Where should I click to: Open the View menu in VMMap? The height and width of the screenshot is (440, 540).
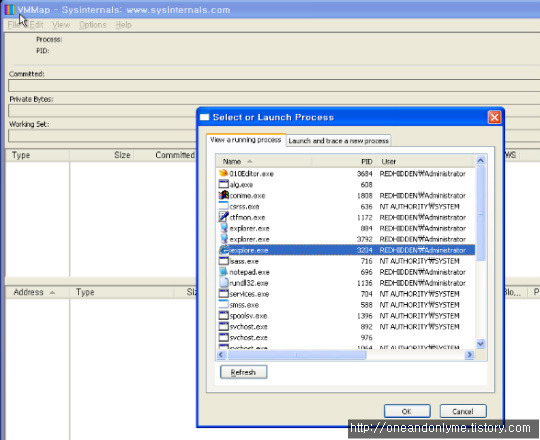61,25
